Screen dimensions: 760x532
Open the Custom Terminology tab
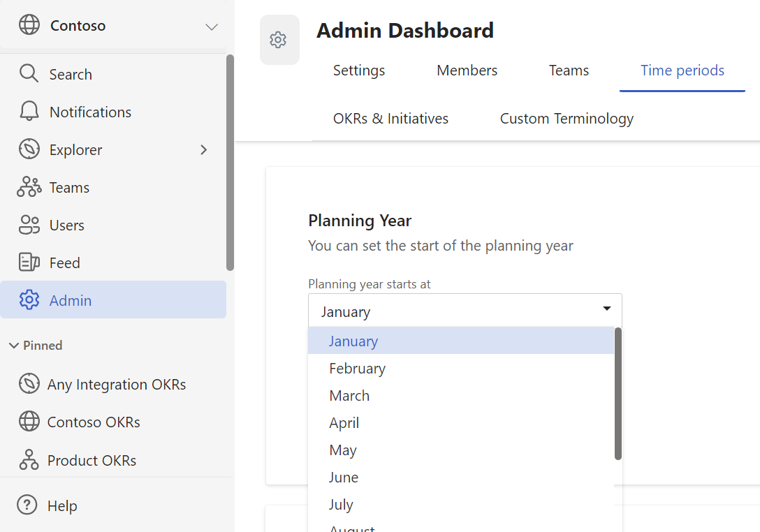point(567,119)
